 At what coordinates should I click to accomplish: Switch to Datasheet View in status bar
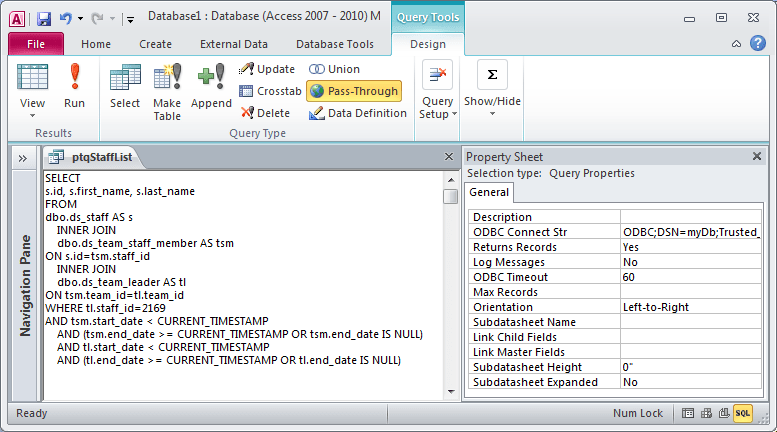coord(688,413)
